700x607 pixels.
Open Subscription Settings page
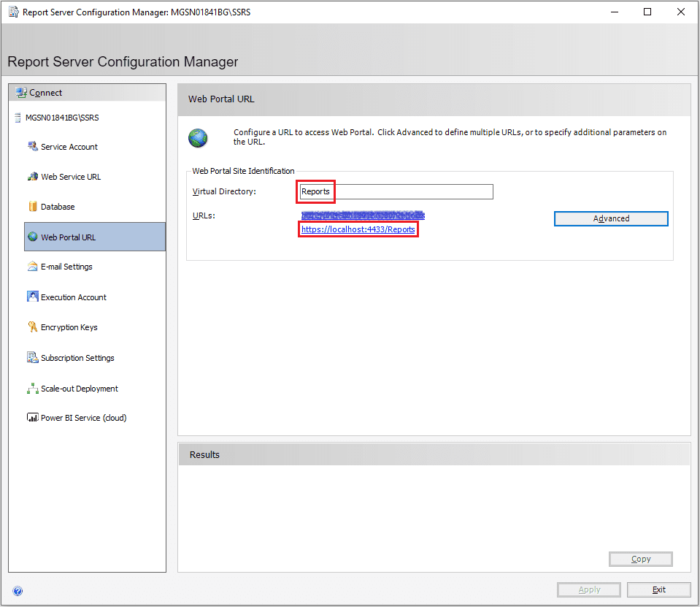click(x=76, y=358)
